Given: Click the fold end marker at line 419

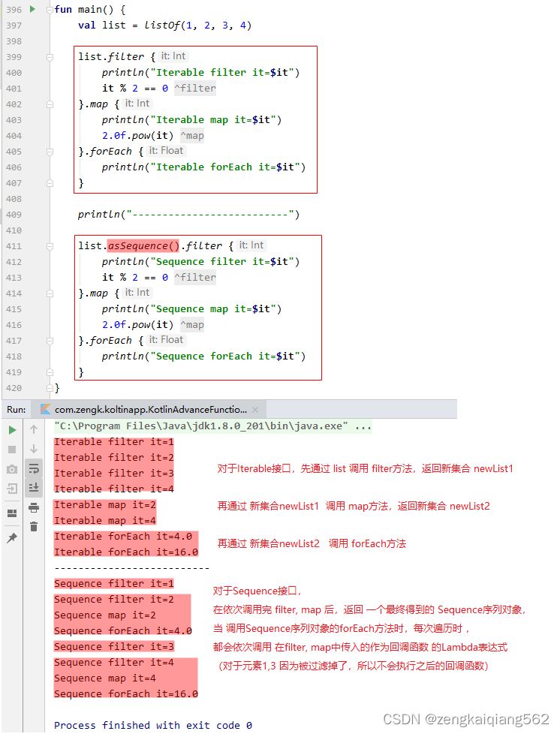Looking at the screenshot, I should (x=50, y=372).
